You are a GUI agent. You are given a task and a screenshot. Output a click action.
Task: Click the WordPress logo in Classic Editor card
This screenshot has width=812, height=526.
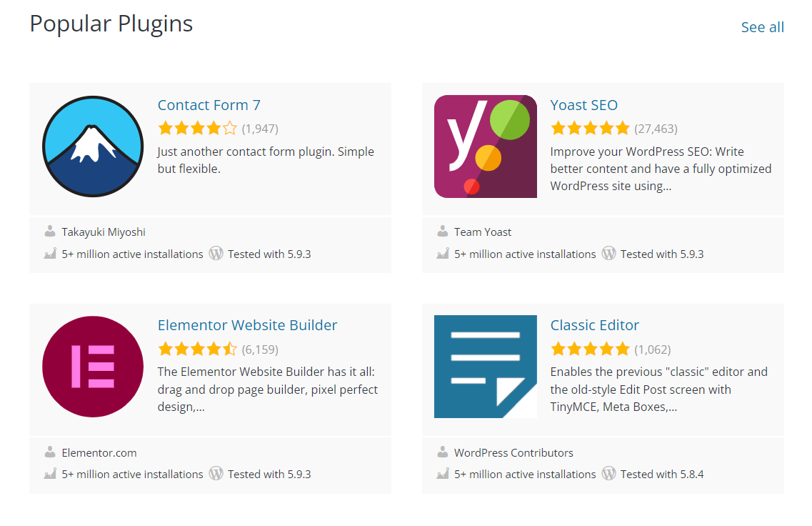click(x=608, y=474)
